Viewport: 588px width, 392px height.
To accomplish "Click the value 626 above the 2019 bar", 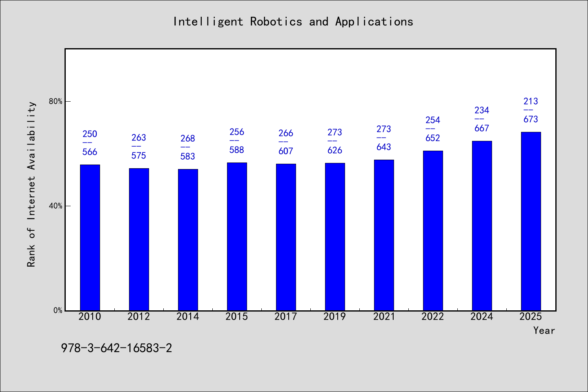I will [x=335, y=150].
